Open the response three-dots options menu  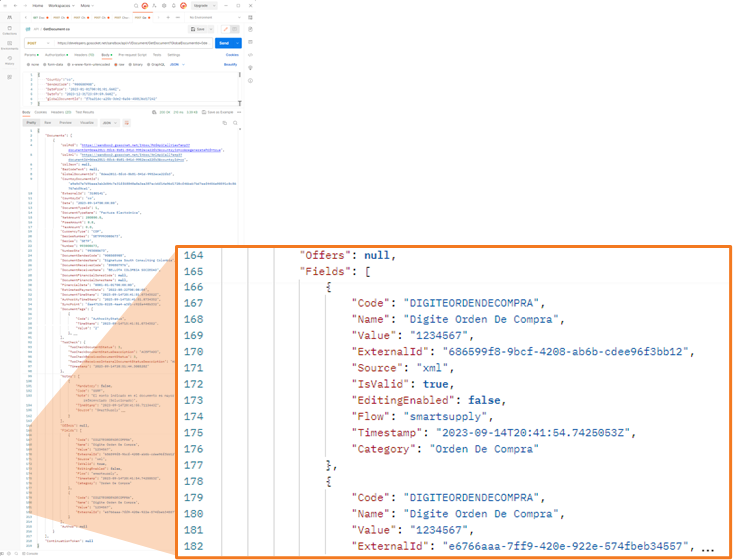pos(239,112)
